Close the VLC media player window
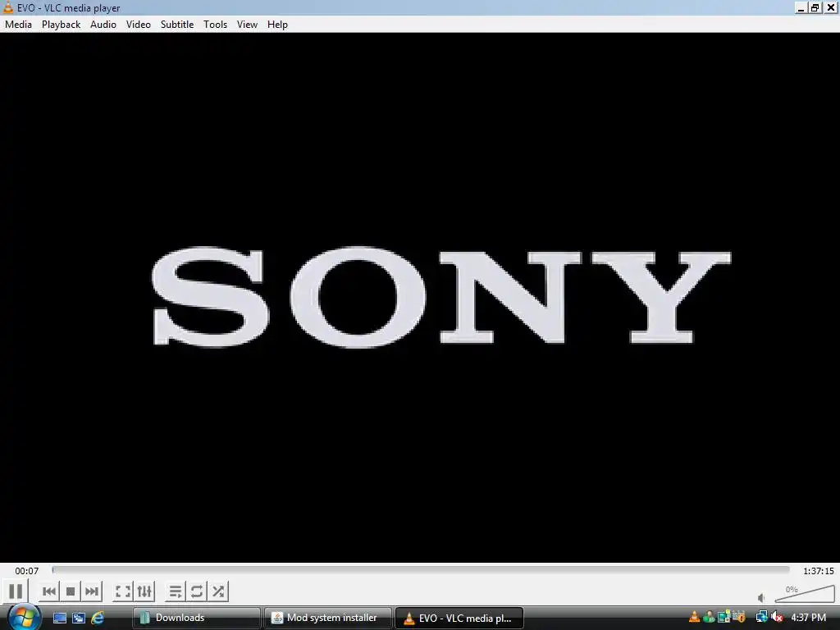 point(830,7)
